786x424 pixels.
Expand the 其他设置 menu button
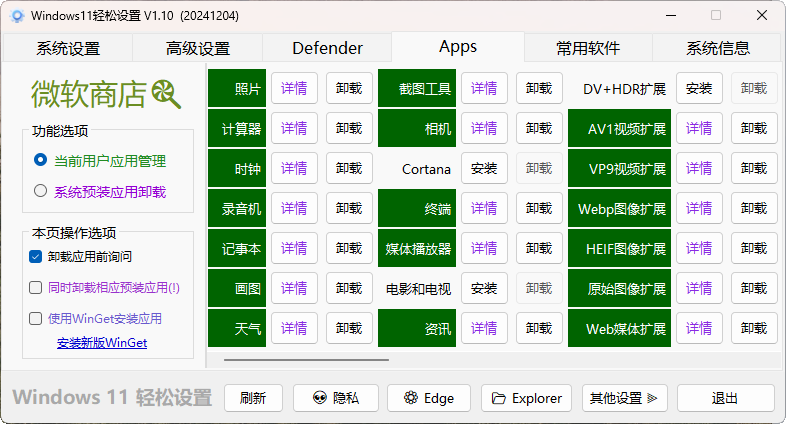click(x=624, y=398)
